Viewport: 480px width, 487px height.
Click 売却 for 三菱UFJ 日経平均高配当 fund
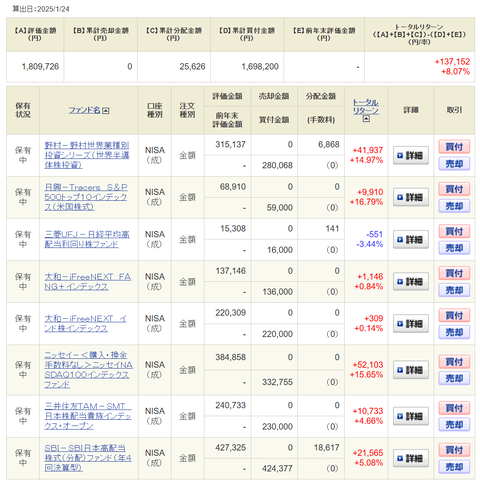click(454, 248)
